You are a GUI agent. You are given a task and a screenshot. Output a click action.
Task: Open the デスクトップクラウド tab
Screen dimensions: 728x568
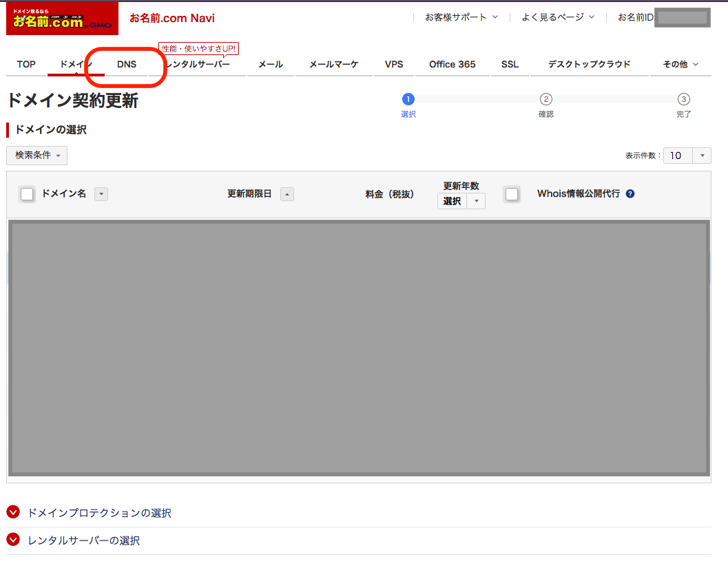[589, 64]
